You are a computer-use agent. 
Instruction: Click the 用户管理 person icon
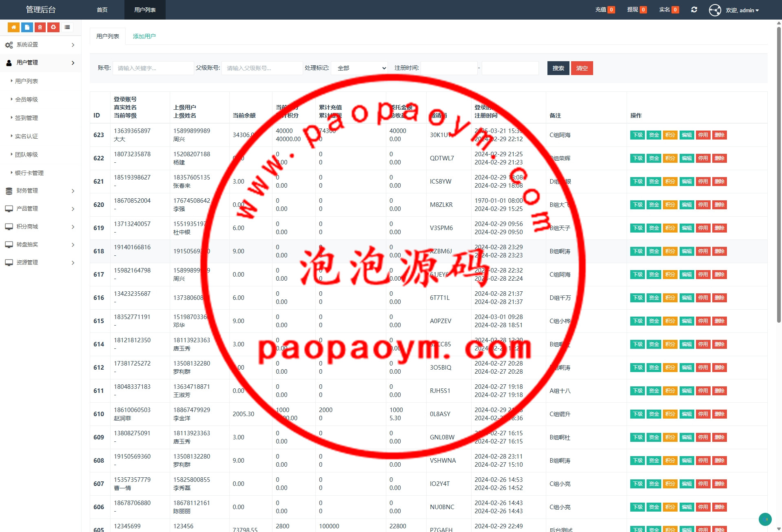[x=9, y=63]
